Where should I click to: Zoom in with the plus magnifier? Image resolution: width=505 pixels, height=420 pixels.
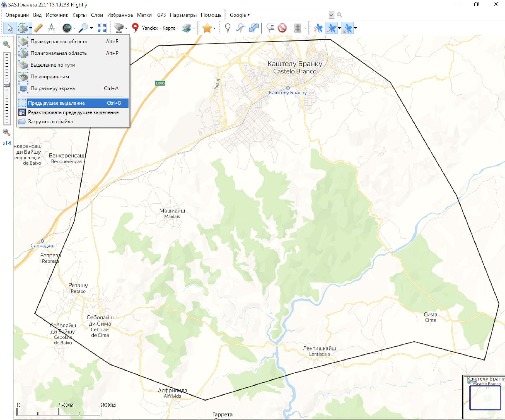7,44
